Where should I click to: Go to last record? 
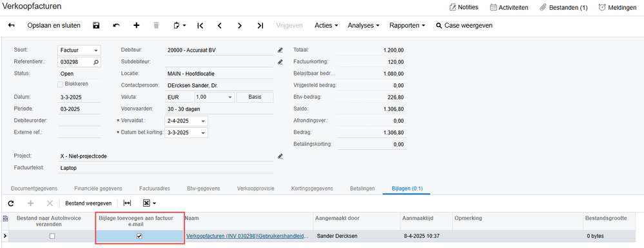click(260, 25)
